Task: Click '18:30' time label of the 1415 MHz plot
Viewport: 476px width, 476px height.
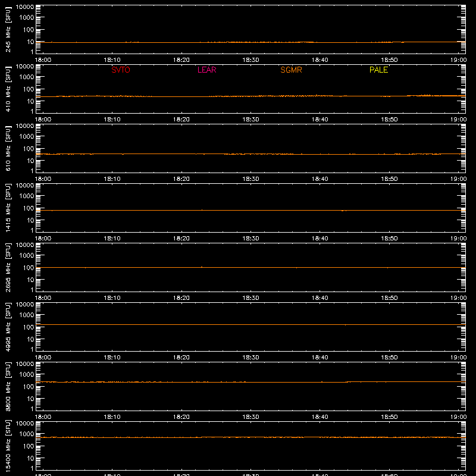Action: [x=250, y=239]
